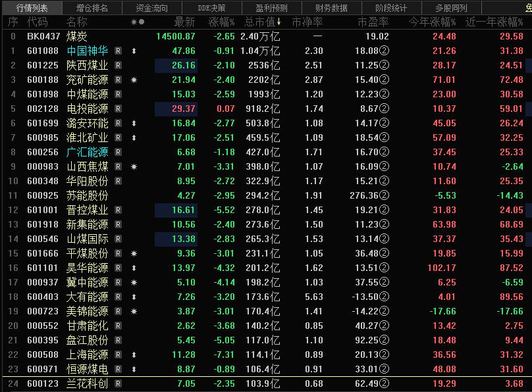Open stock 华阳股份 name
Viewport: 532px width, 392px height.
[x=88, y=181]
